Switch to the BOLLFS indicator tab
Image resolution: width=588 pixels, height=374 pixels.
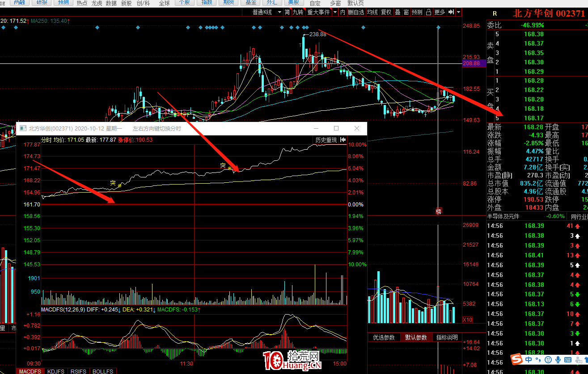click(103, 371)
